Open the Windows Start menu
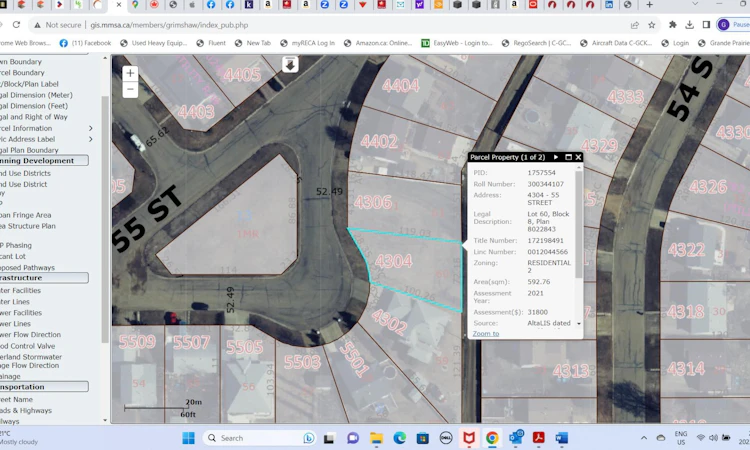 (x=188, y=438)
